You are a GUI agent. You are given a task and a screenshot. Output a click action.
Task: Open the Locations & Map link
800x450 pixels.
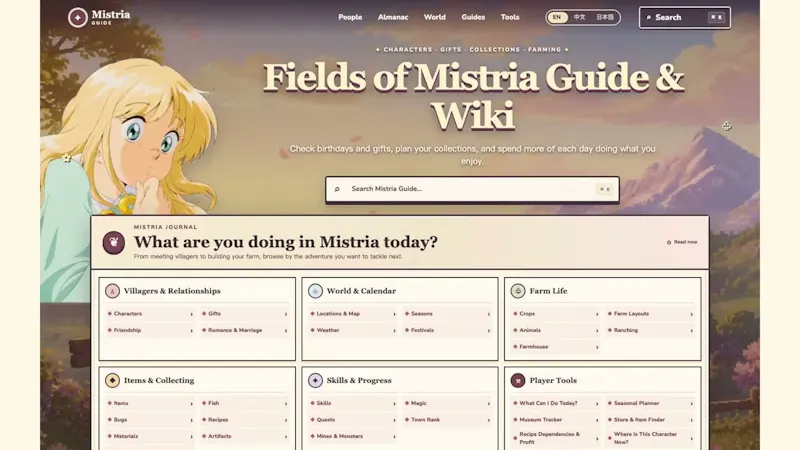(x=353, y=314)
